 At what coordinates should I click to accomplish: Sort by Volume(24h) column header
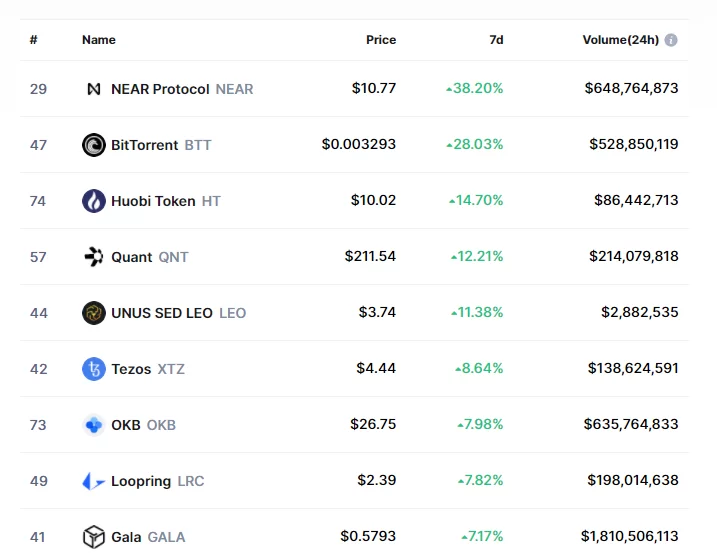point(620,40)
